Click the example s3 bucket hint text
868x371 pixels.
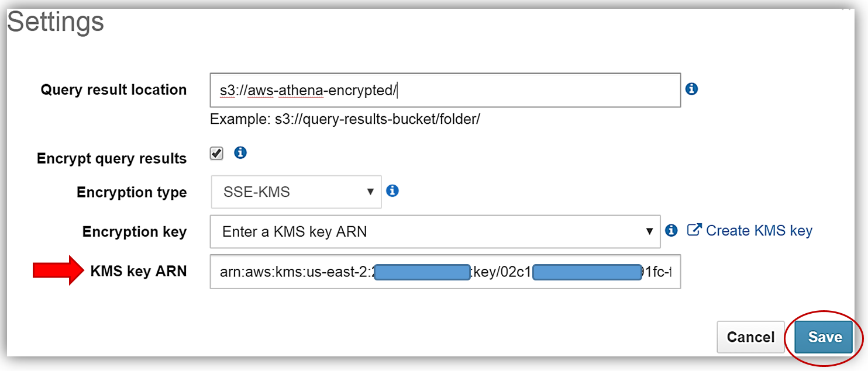tap(345, 120)
